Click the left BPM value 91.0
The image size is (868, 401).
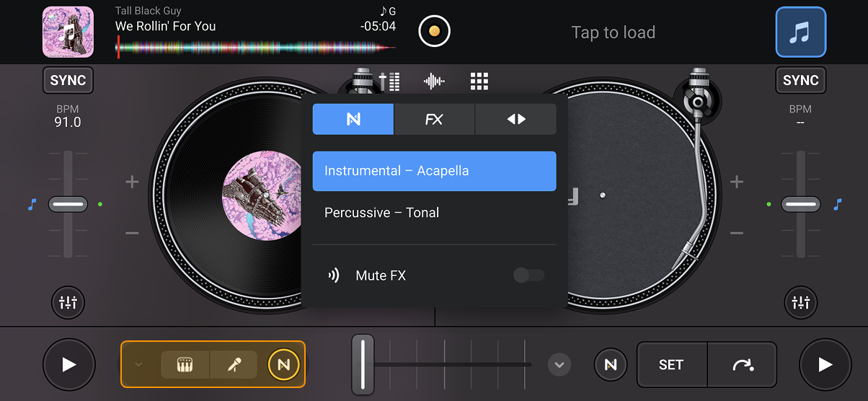[68, 122]
